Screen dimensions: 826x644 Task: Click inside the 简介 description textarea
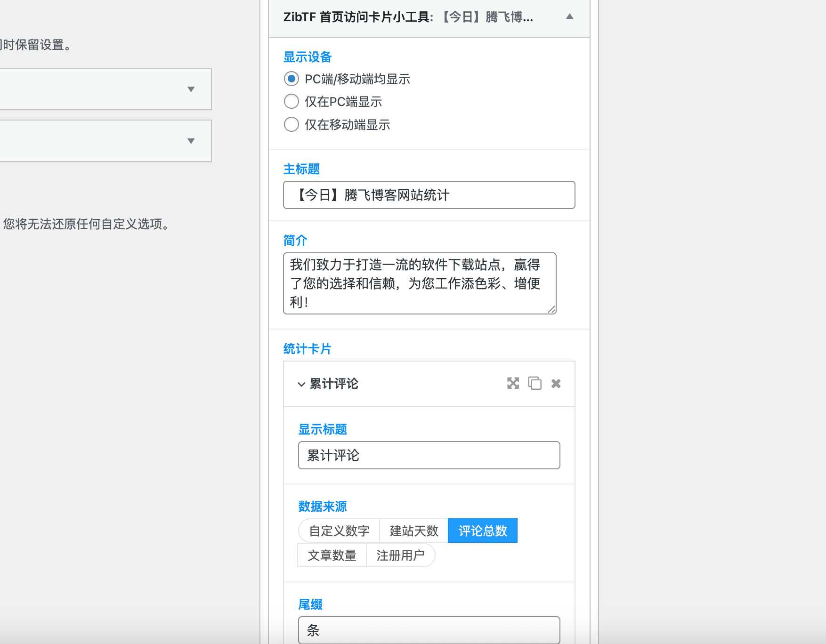coord(419,283)
